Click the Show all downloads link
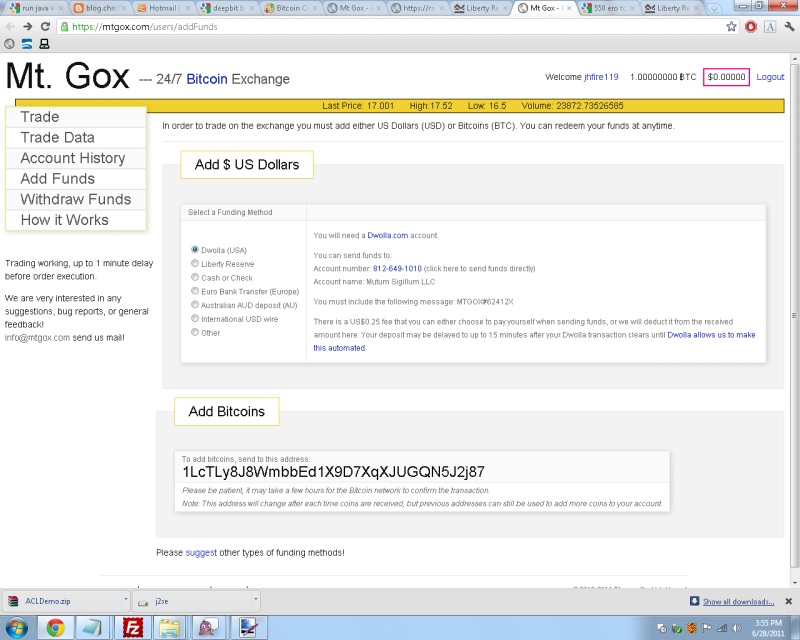 click(738, 601)
